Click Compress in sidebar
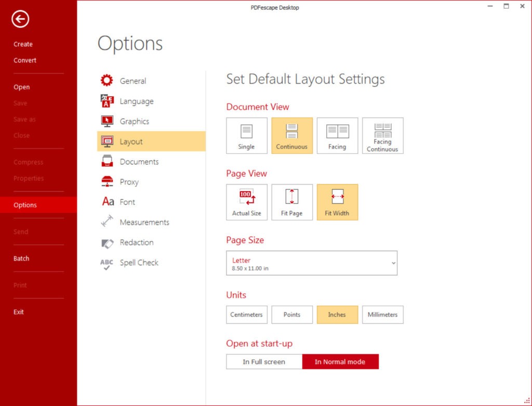Image resolution: width=532 pixels, height=406 pixels. coord(29,162)
